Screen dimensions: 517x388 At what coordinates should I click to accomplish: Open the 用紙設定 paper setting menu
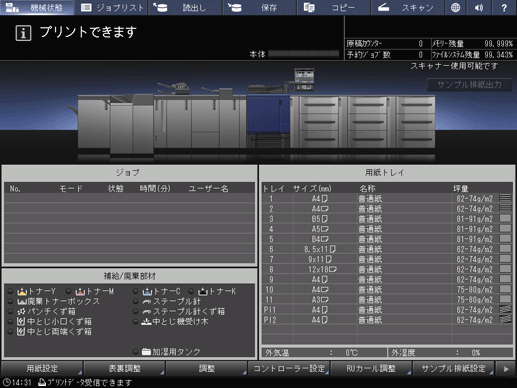[42, 368]
